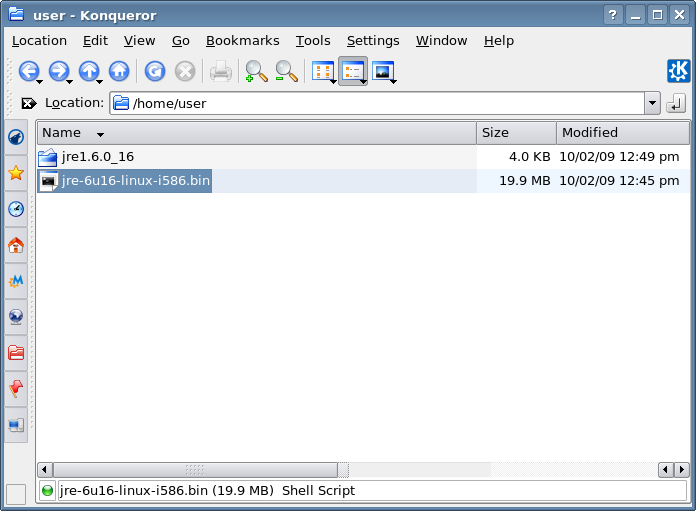Go up one directory with Up icon
Image resolution: width=696 pixels, height=511 pixels.
(x=89, y=71)
